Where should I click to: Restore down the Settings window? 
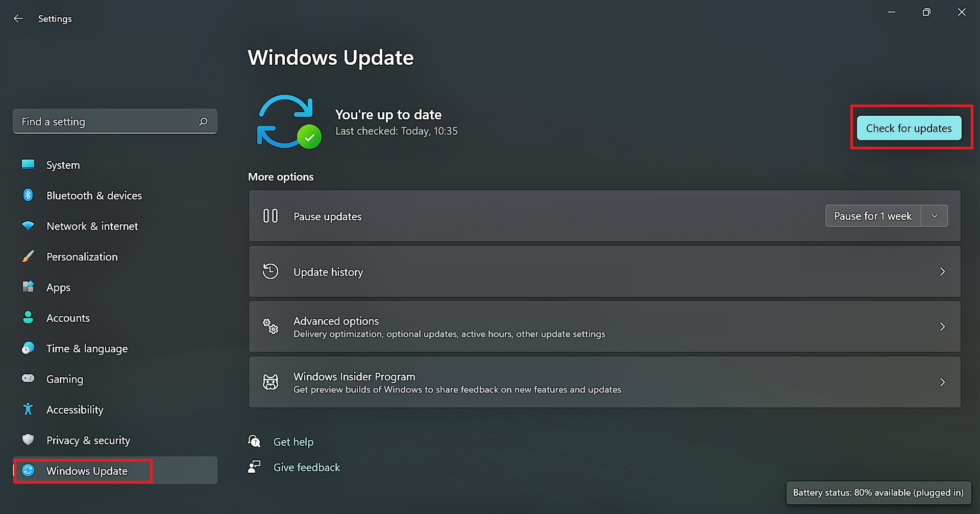(926, 12)
